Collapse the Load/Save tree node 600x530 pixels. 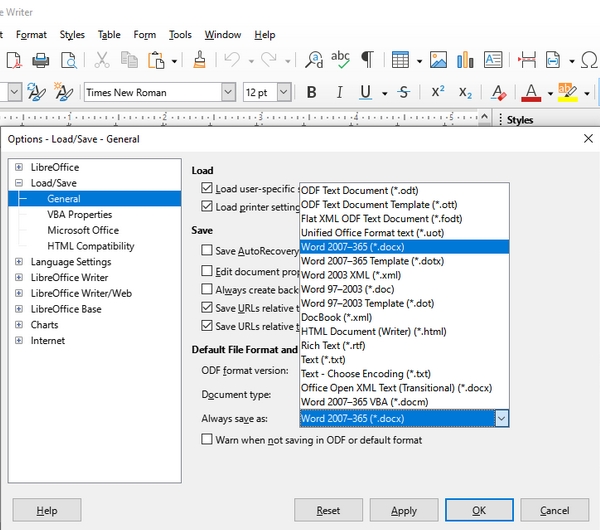tap(19, 183)
